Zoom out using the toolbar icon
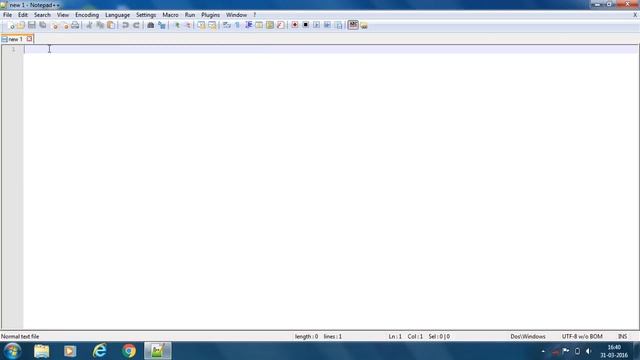The height and width of the screenshot is (360, 640). [x=188, y=25]
